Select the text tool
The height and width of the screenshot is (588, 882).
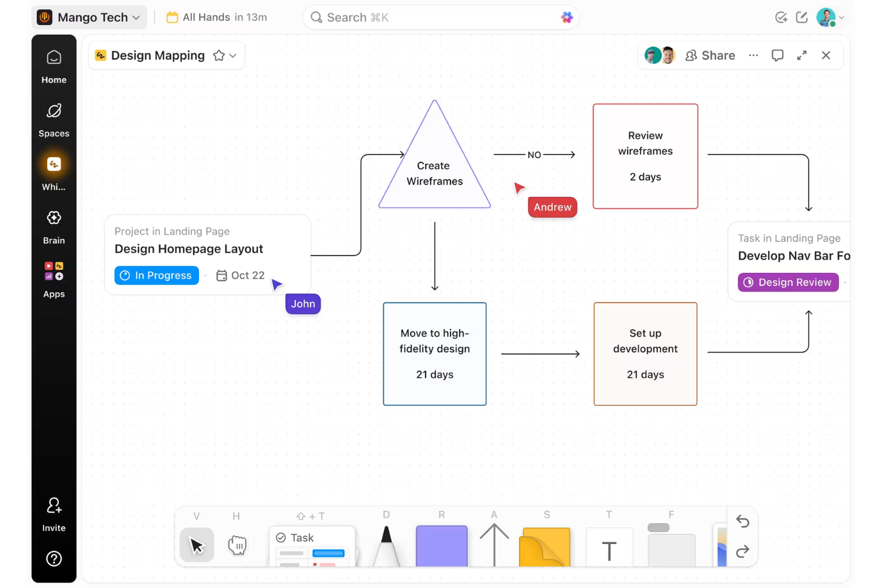pyautogui.click(x=609, y=547)
